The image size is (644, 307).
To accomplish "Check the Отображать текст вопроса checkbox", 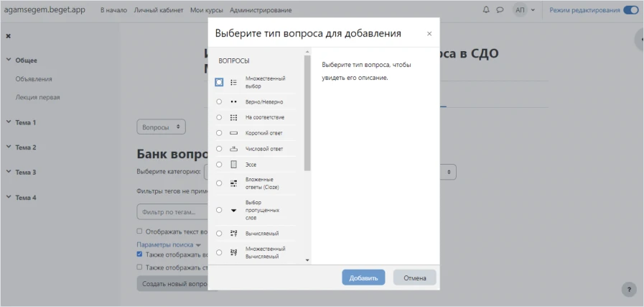I will coord(140,232).
